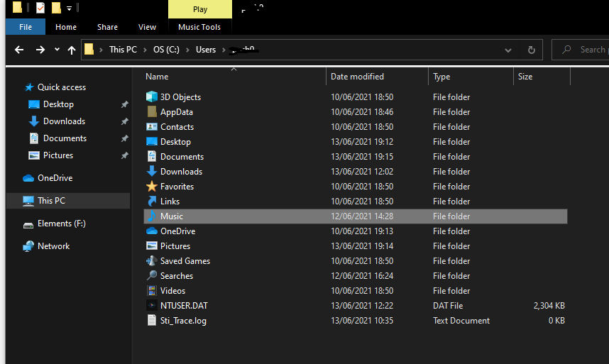Select This PC in navigation pane
Screen dimensions: 609x364
tap(68, 201)
